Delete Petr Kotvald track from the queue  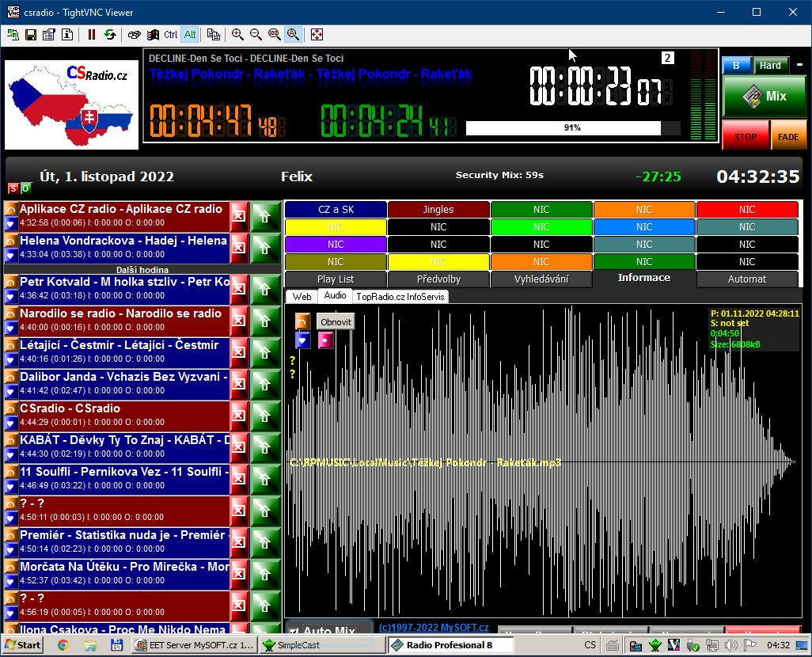(x=239, y=289)
